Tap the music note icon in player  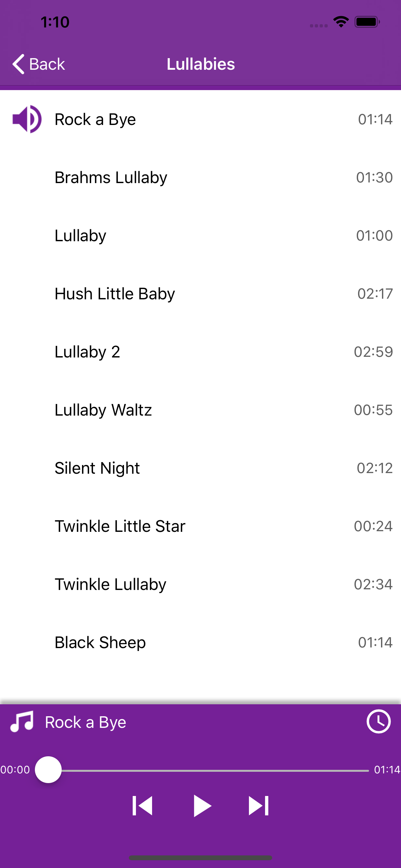(22, 722)
